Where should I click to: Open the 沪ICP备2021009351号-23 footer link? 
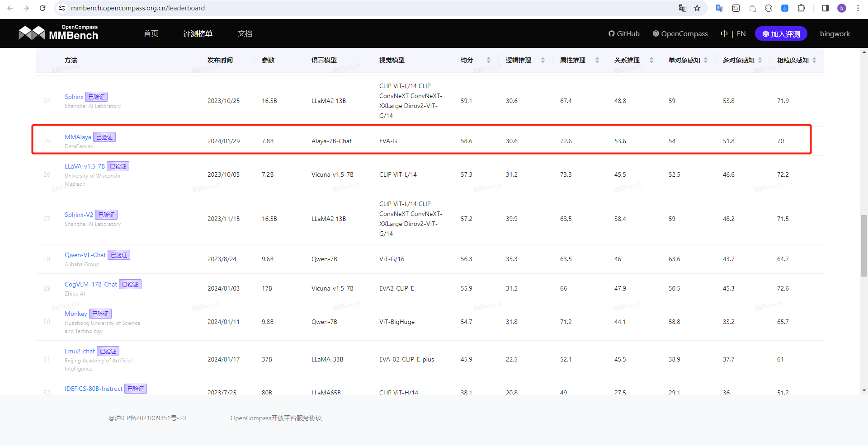[147, 418]
